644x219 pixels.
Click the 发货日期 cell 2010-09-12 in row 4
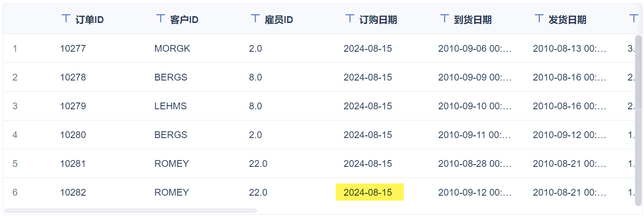point(569,135)
